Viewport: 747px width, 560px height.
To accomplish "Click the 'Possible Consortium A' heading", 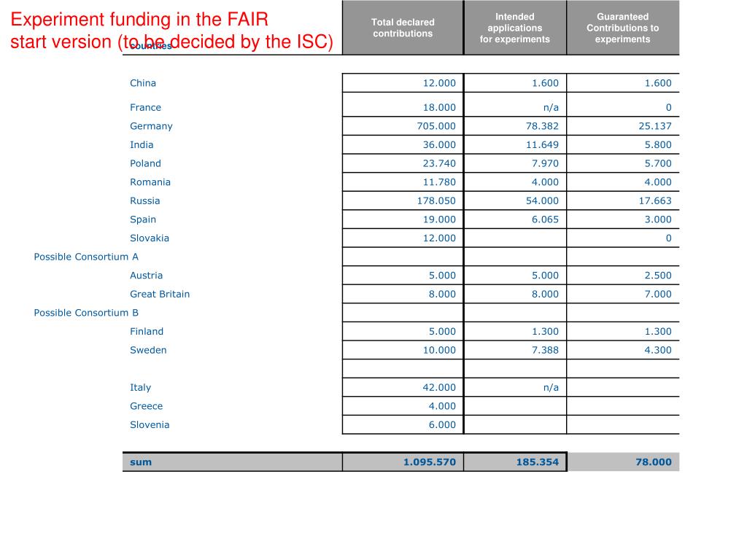I will (86, 257).
